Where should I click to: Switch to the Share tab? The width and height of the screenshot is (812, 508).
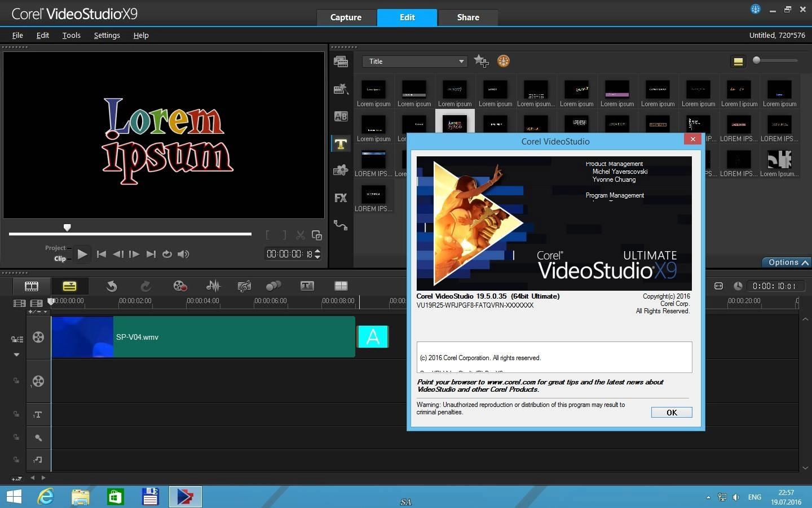pyautogui.click(x=468, y=17)
